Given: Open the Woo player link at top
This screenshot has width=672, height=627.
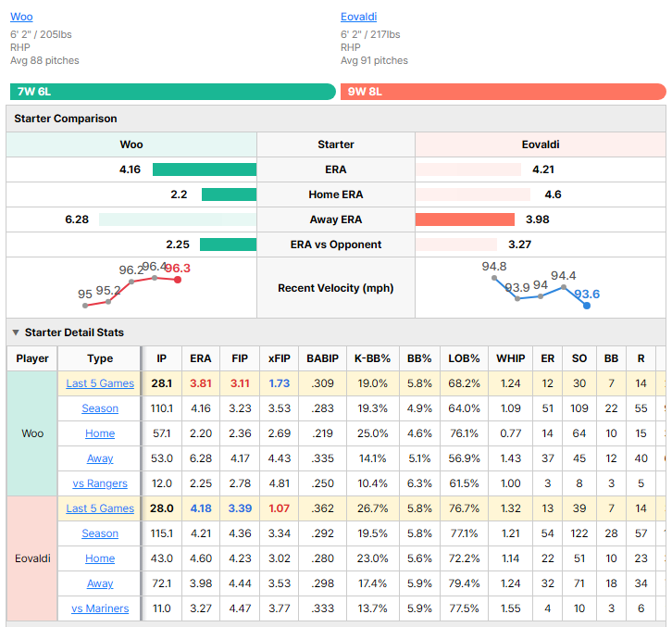Looking at the screenshot, I should pos(21,17).
